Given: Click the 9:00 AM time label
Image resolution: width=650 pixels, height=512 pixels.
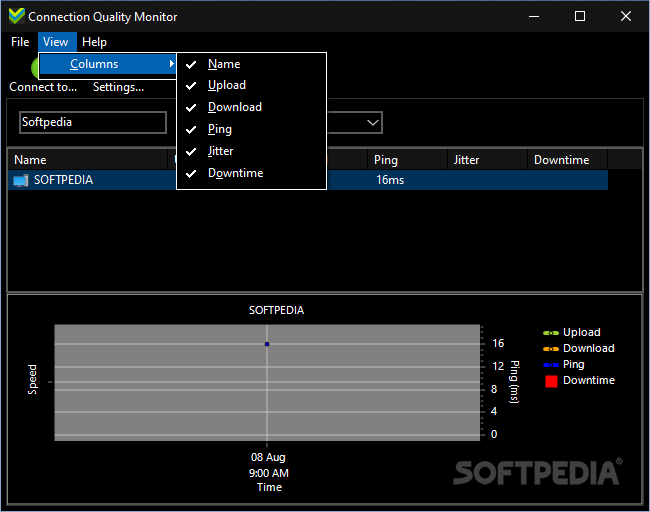Looking at the screenshot, I should pos(269,473).
